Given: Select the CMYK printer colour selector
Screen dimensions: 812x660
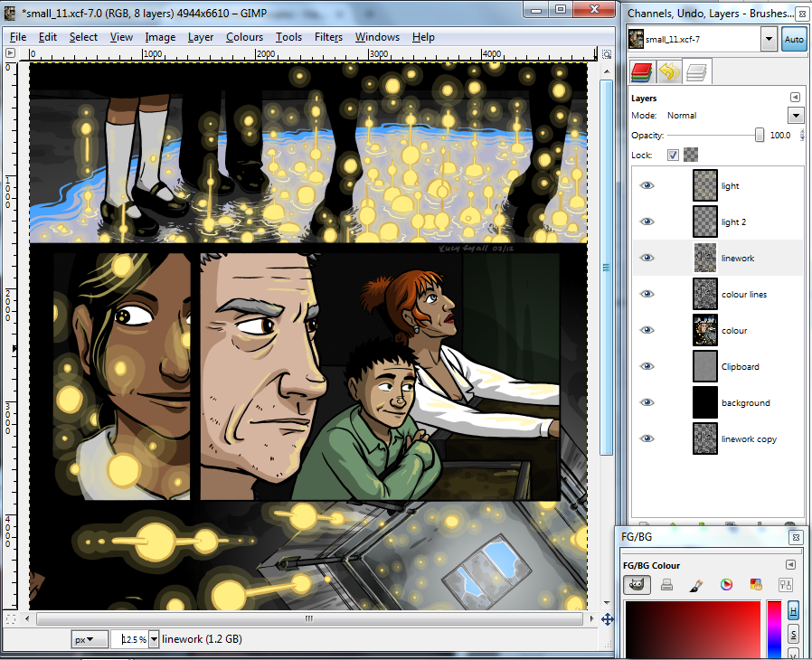Looking at the screenshot, I should point(667,585).
